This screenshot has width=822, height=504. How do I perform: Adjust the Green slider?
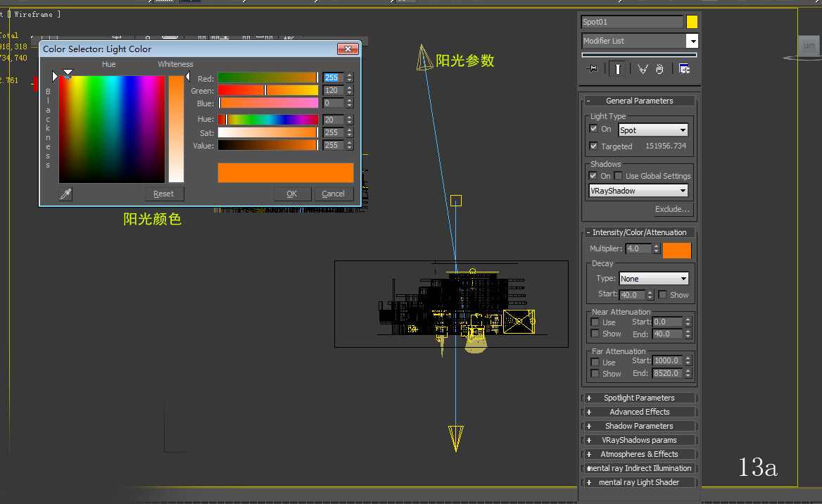(268, 90)
